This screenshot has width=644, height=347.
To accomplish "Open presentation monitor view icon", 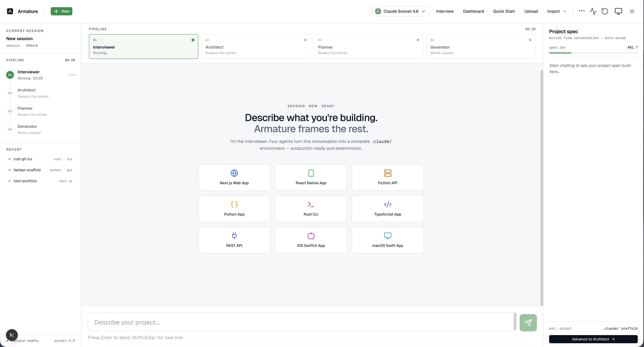I will (x=618, y=11).
